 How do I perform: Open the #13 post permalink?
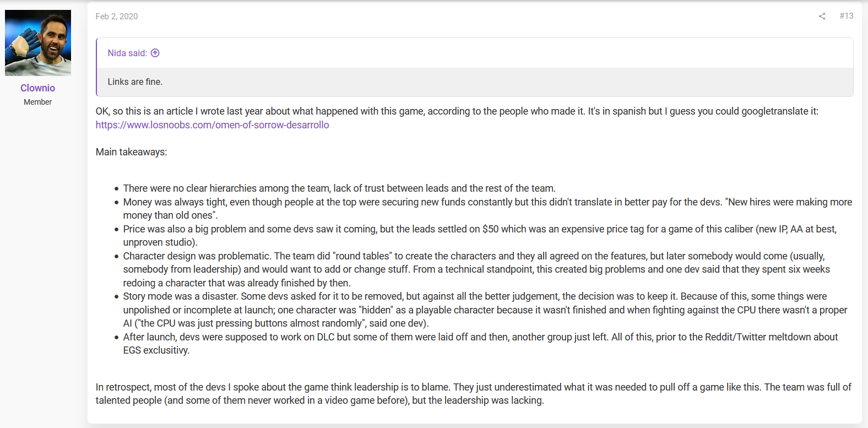[x=847, y=16]
